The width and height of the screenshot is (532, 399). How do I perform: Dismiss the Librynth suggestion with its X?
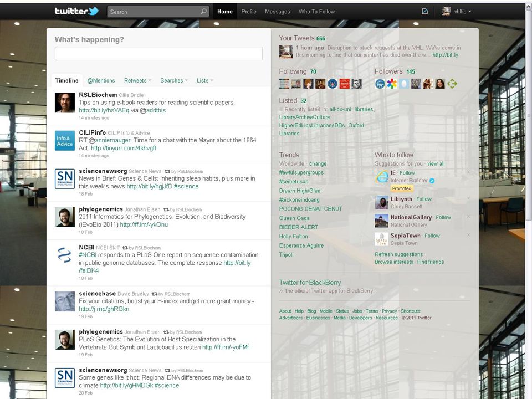469,198
